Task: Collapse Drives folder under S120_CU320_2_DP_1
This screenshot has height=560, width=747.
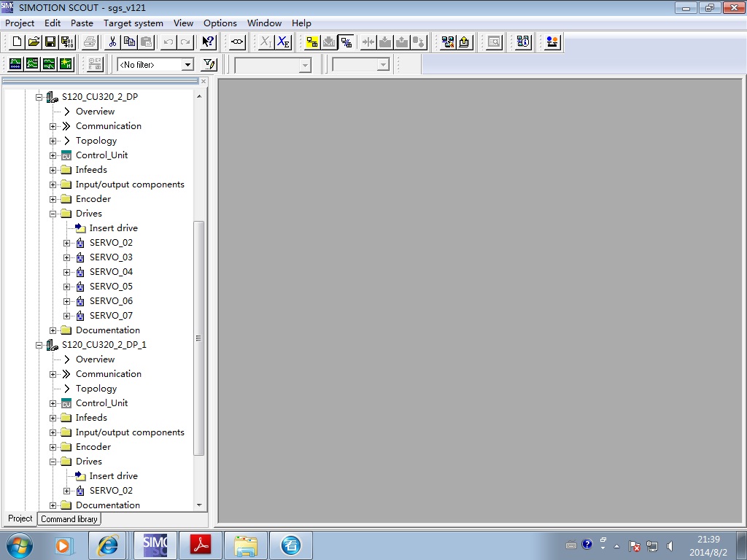Action: pos(53,462)
